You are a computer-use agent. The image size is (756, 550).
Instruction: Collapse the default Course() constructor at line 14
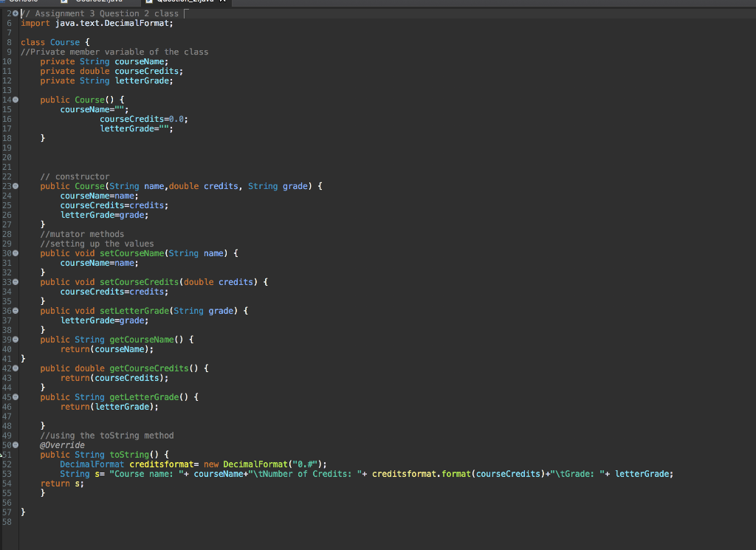(x=16, y=100)
